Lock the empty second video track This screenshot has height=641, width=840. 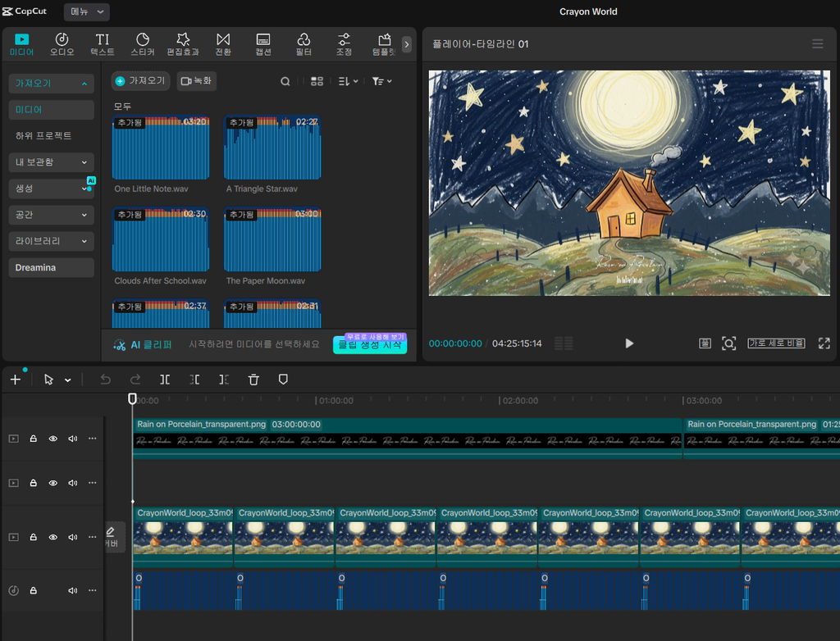[33, 483]
